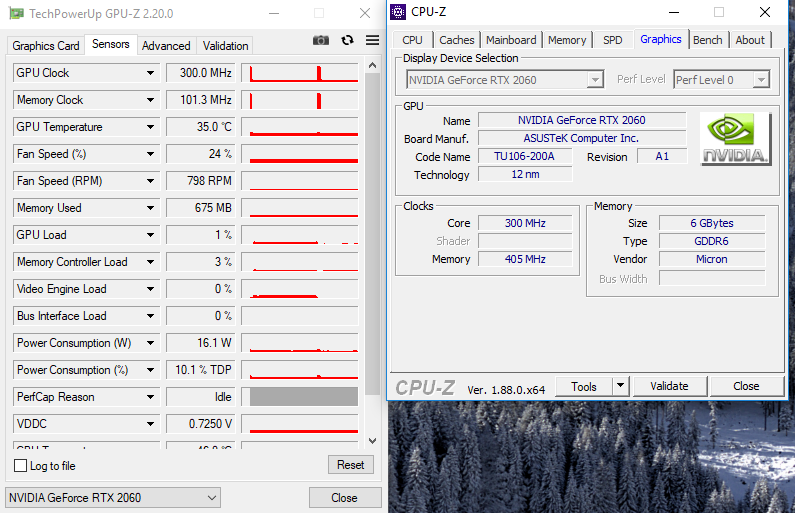Open the Fan Speed (%) sensor dropdown
The height and width of the screenshot is (513, 795).
click(x=150, y=154)
